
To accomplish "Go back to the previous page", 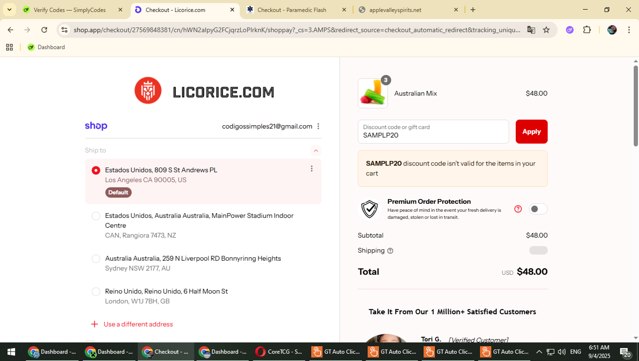I will [11, 30].
